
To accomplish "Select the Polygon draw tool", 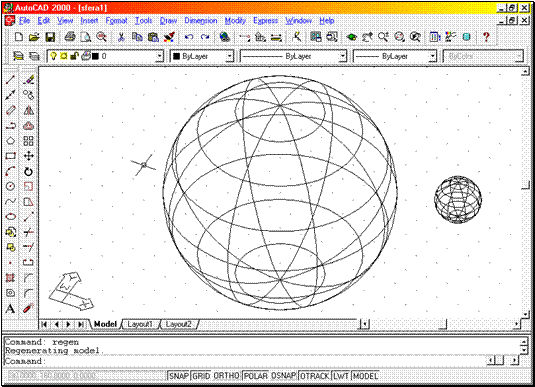I will [x=10, y=141].
